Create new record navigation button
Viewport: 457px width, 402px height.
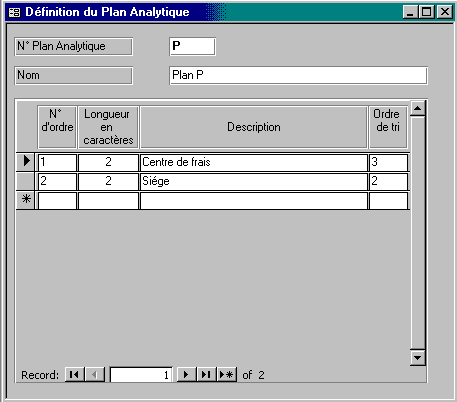pyautogui.click(x=227, y=375)
